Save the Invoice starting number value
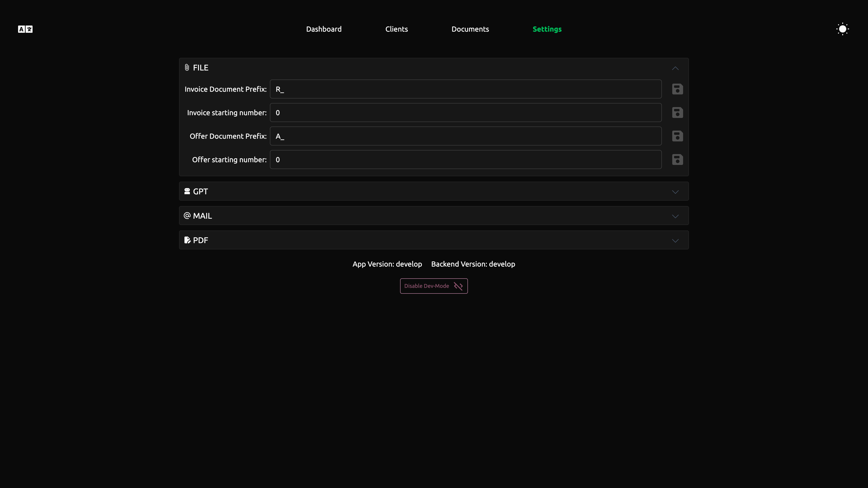This screenshot has width=868, height=488. click(677, 113)
